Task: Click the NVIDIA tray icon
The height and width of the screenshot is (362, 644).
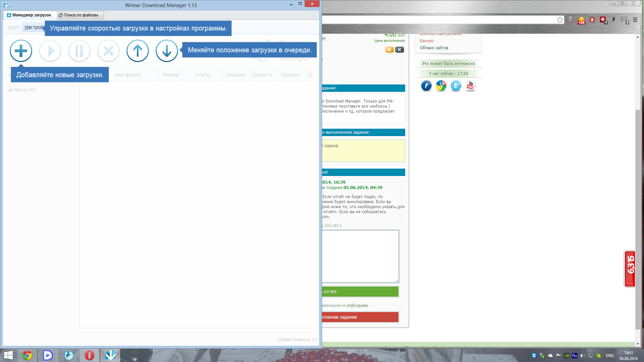Action: pyautogui.click(x=567, y=356)
